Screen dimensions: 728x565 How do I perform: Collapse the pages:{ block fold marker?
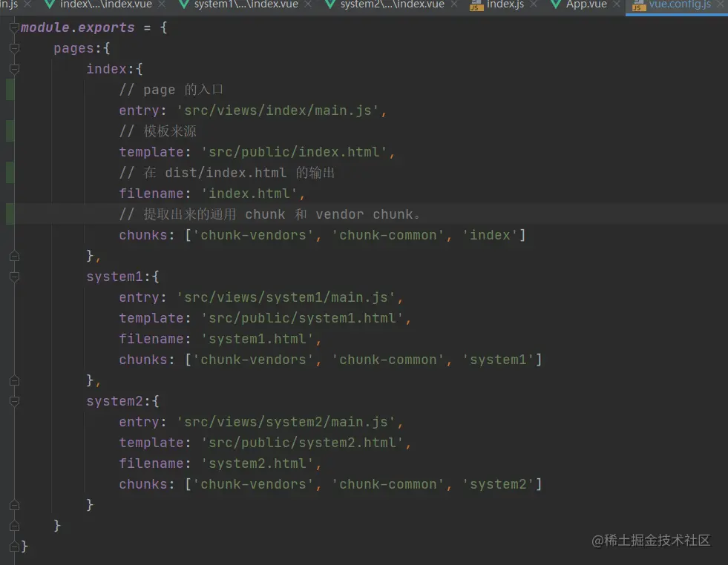click(14, 48)
